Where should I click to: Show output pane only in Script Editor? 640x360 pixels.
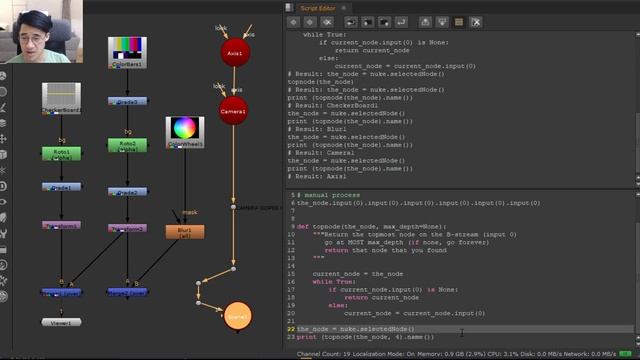(x=442, y=22)
